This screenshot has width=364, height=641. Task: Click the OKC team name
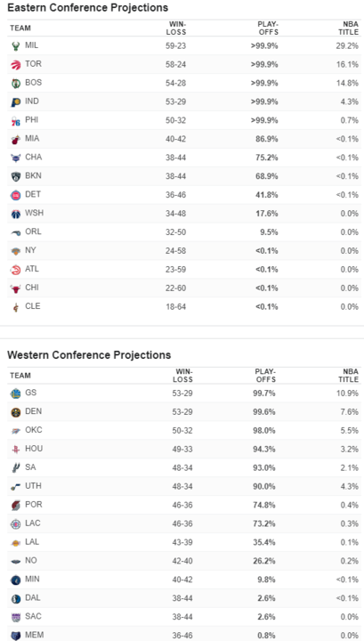click(34, 430)
